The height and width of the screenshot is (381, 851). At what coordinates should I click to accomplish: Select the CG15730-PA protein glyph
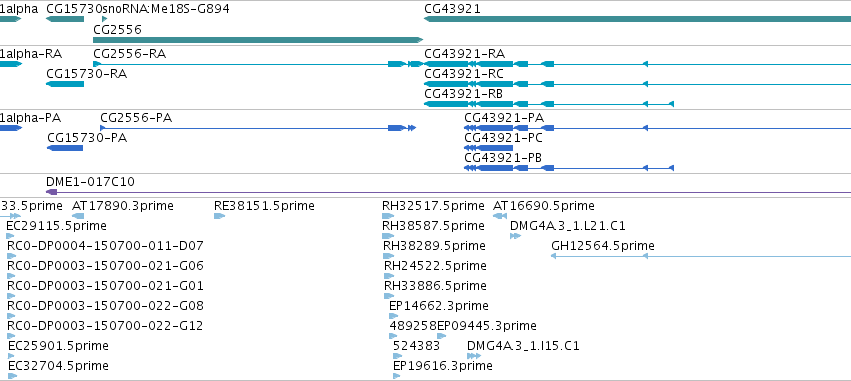pos(65,148)
